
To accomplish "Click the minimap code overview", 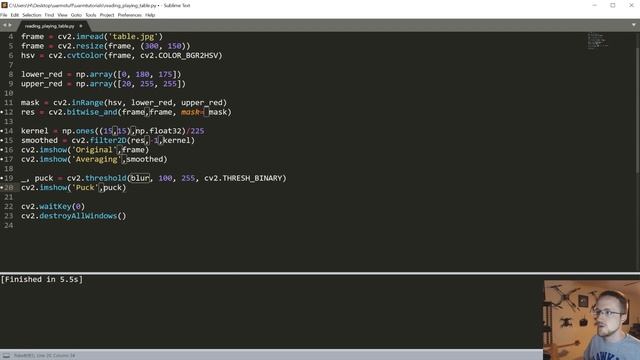I will coord(598,41).
